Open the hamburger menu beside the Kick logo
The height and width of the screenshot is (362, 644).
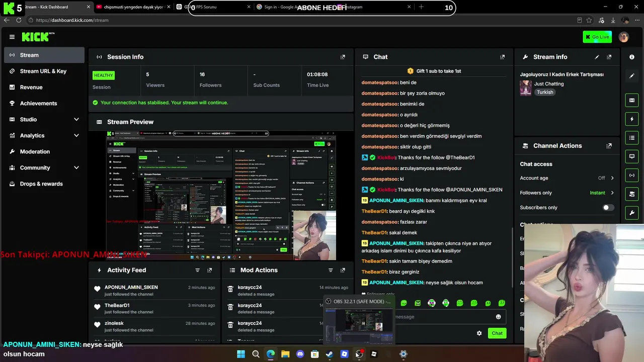coord(12,37)
